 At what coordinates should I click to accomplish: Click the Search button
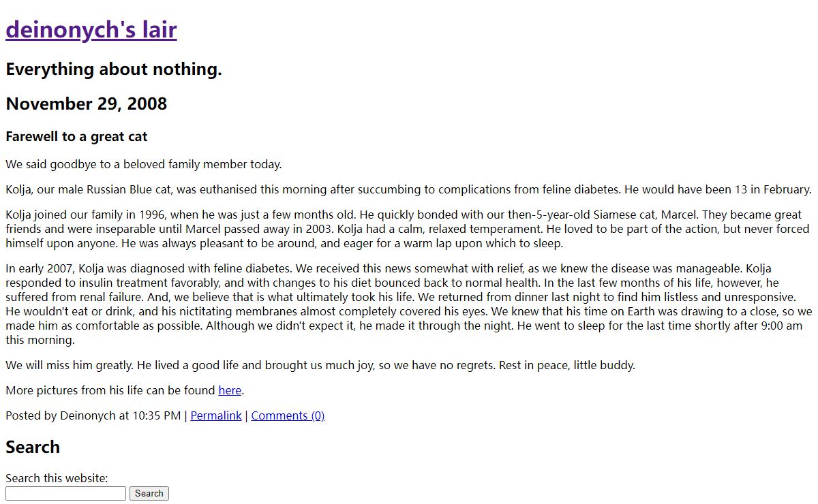coord(149,493)
